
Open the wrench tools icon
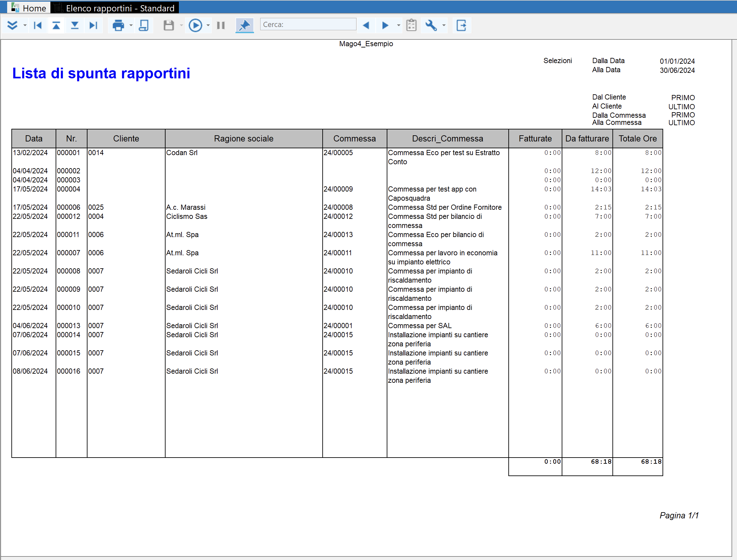click(431, 25)
